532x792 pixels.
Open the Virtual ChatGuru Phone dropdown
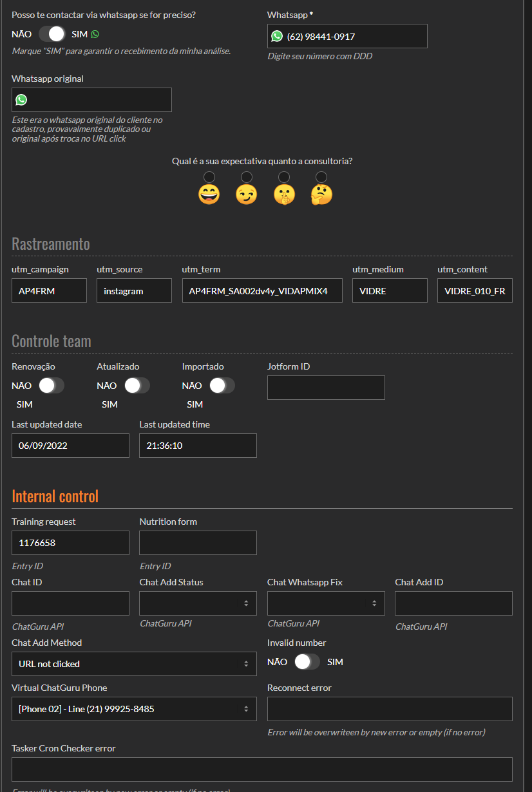click(x=134, y=709)
